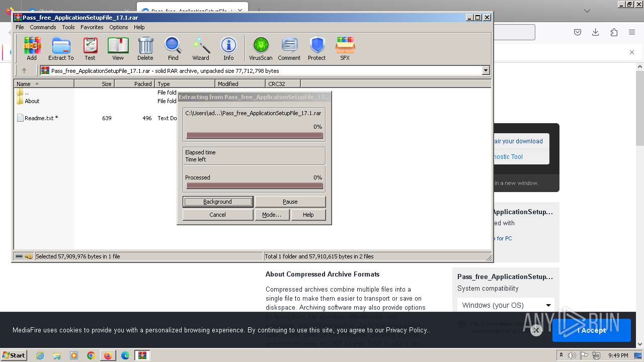Sort list by Size column
This screenshot has width=644, height=362.
tap(94, 84)
